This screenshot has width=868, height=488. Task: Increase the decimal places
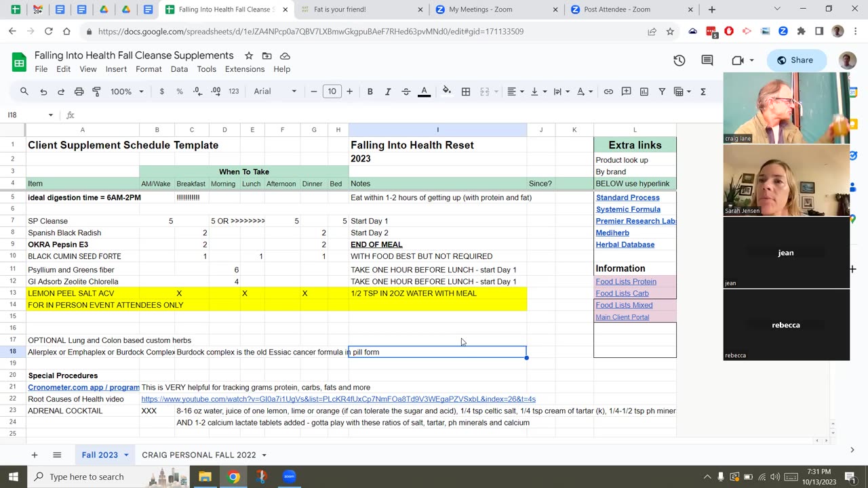216,91
